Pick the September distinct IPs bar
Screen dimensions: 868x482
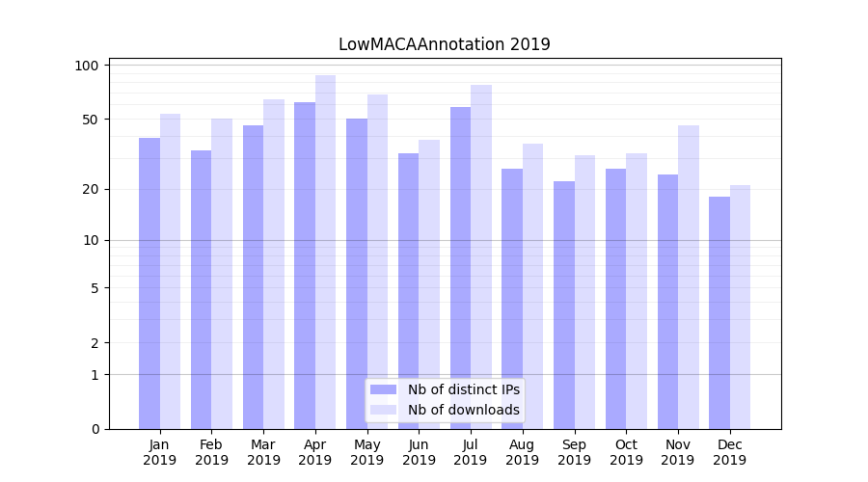click(x=564, y=305)
